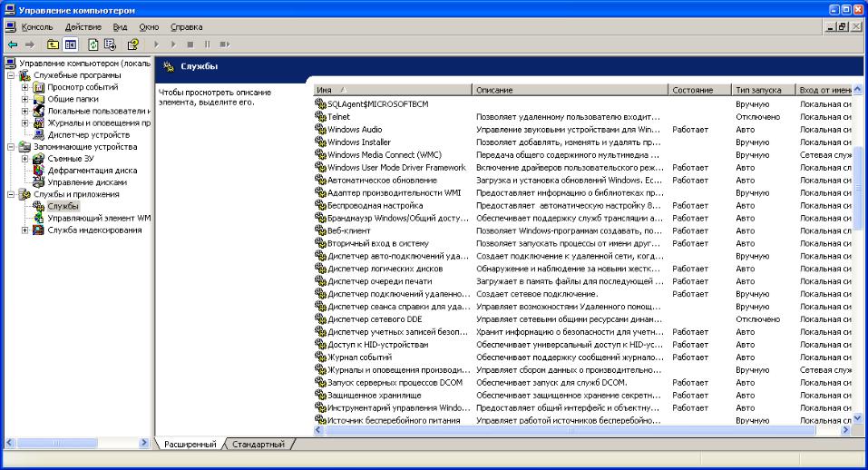Collapse the Запоминающие устройства node

[x=11, y=147]
